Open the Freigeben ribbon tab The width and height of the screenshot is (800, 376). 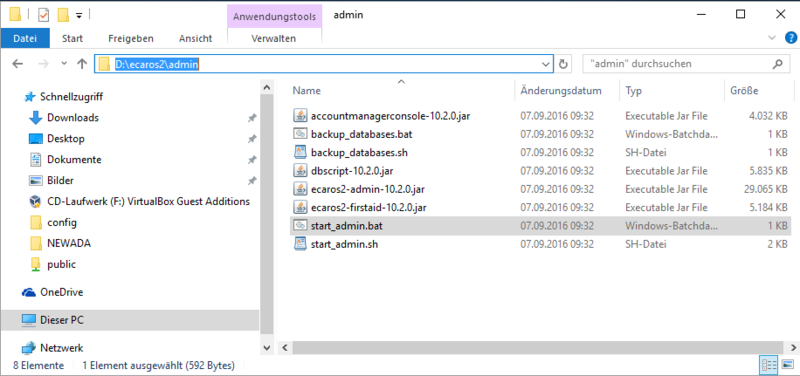point(131,38)
